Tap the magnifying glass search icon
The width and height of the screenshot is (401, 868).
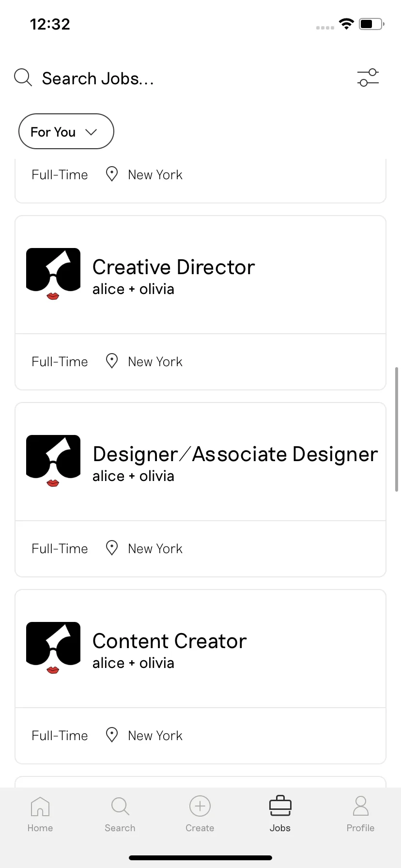click(x=23, y=77)
